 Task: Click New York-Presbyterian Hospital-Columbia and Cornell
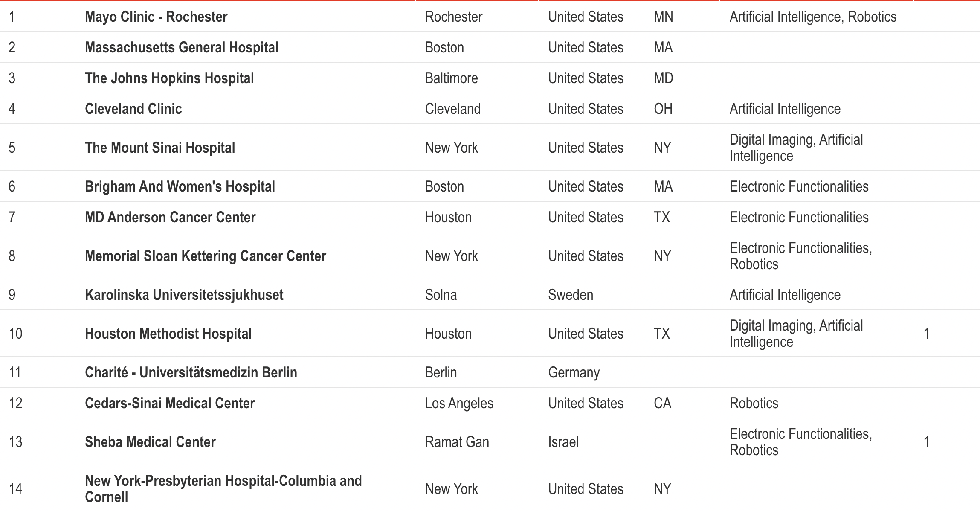tap(223, 489)
